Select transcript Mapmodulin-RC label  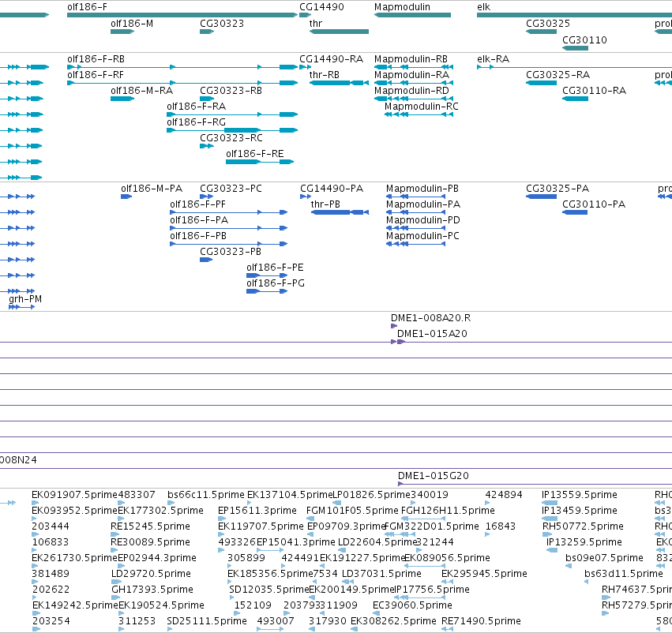click(x=422, y=107)
